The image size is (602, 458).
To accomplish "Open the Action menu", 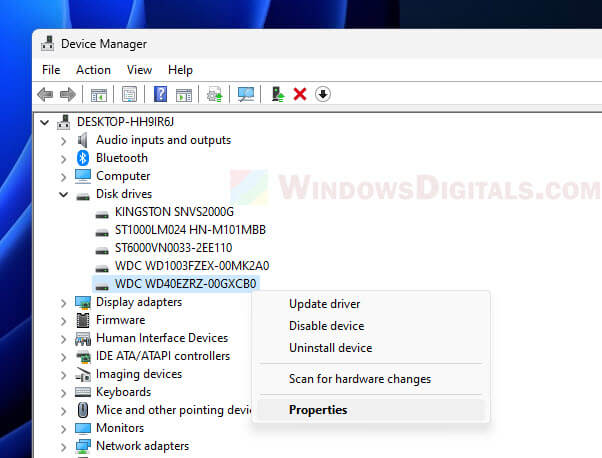I will [93, 70].
